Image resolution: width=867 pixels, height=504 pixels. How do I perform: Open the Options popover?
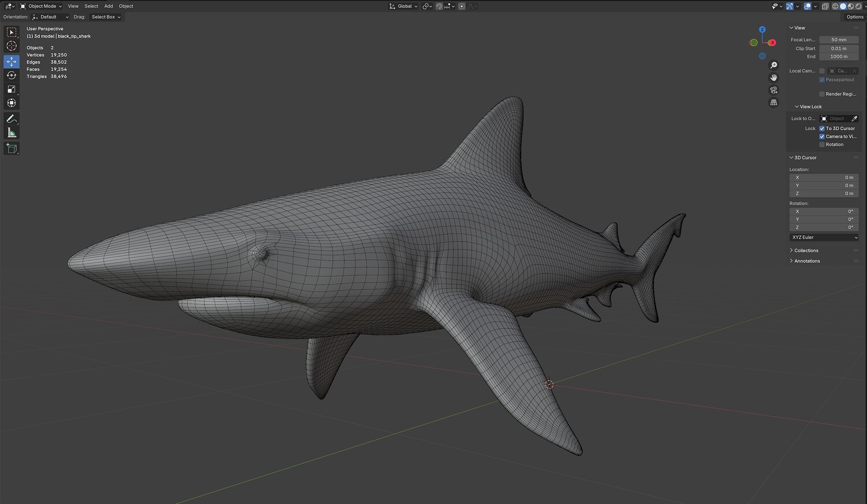tap(855, 17)
